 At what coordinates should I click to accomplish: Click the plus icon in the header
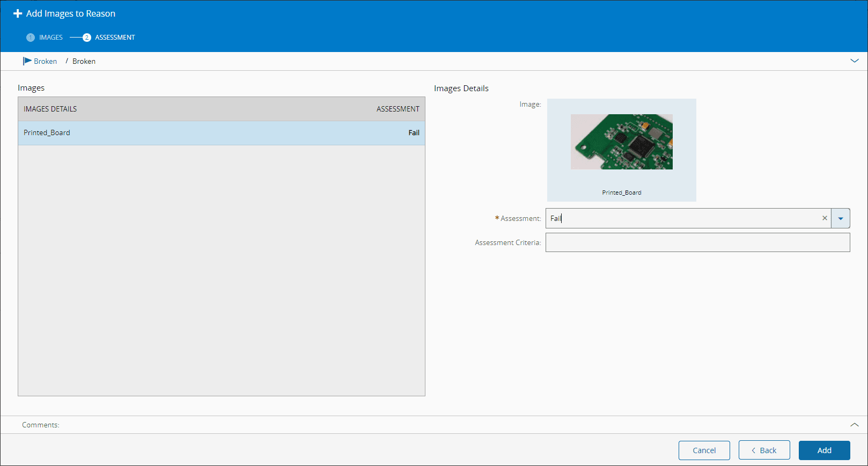(x=18, y=13)
